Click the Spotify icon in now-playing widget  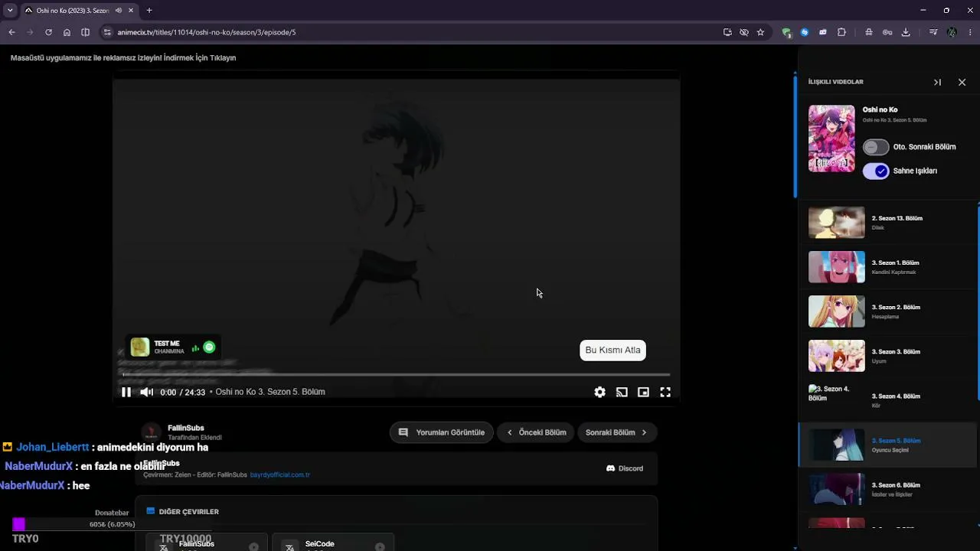[x=209, y=347]
